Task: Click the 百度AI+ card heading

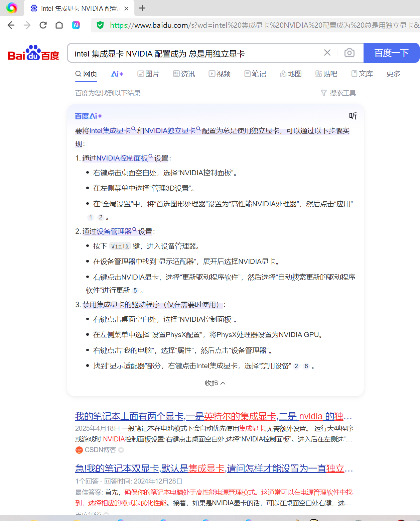Action: pyautogui.click(x=89, y=116)
